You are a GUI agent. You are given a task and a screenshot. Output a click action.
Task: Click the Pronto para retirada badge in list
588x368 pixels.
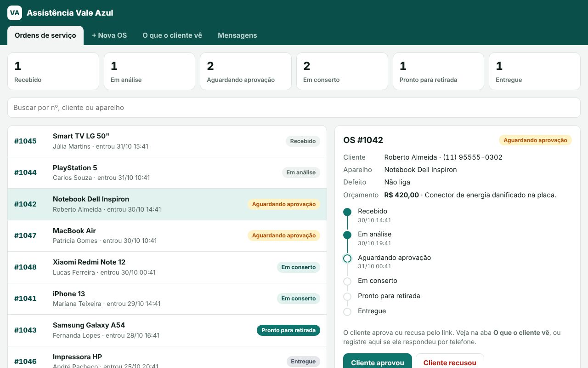tap(288, 330)
